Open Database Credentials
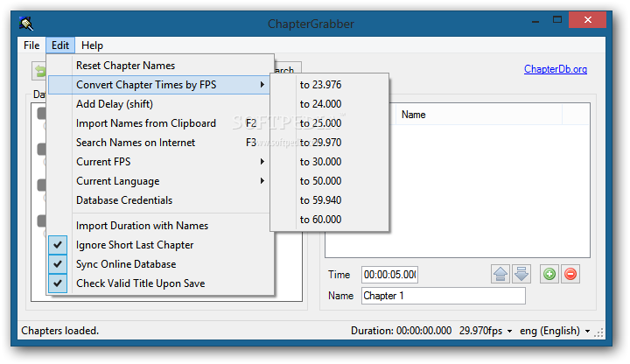This screenshot has height=364, width=630. [158, 200]
